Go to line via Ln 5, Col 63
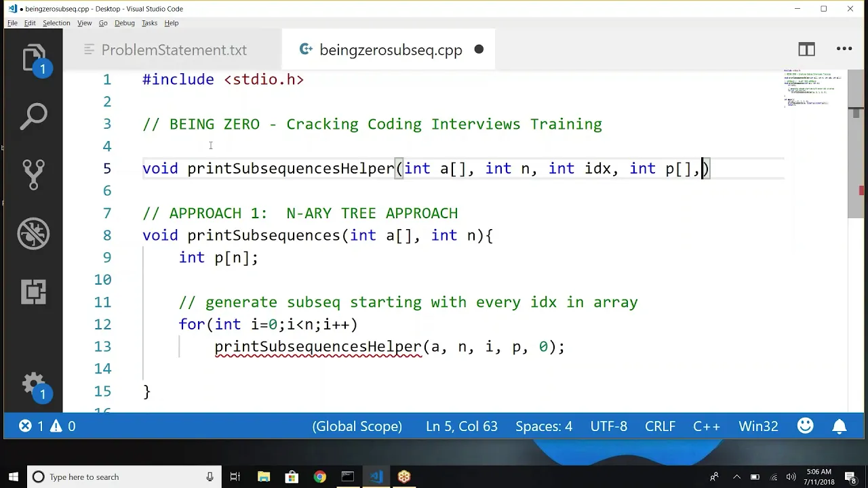The image size is (868, 488). (x=462, y=426)
